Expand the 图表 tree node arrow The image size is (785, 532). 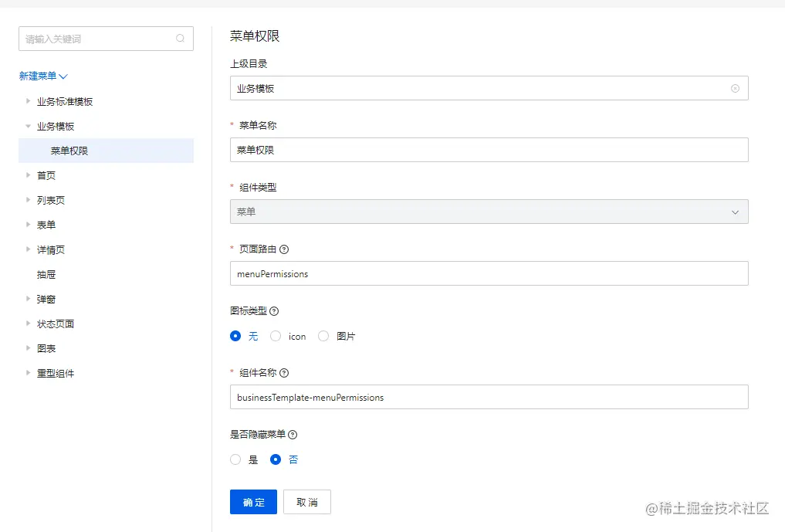point(28,348)
